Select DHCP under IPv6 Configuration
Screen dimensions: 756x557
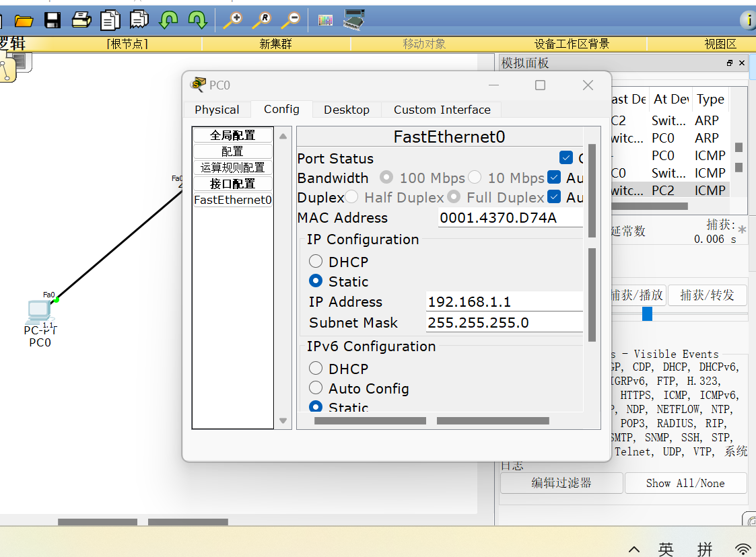pyautogui.click(x=316, y=368)
